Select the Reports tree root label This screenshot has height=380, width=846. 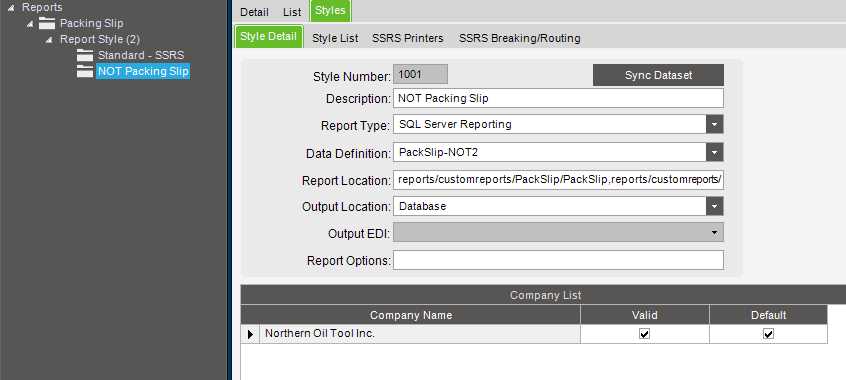point(42,8)
